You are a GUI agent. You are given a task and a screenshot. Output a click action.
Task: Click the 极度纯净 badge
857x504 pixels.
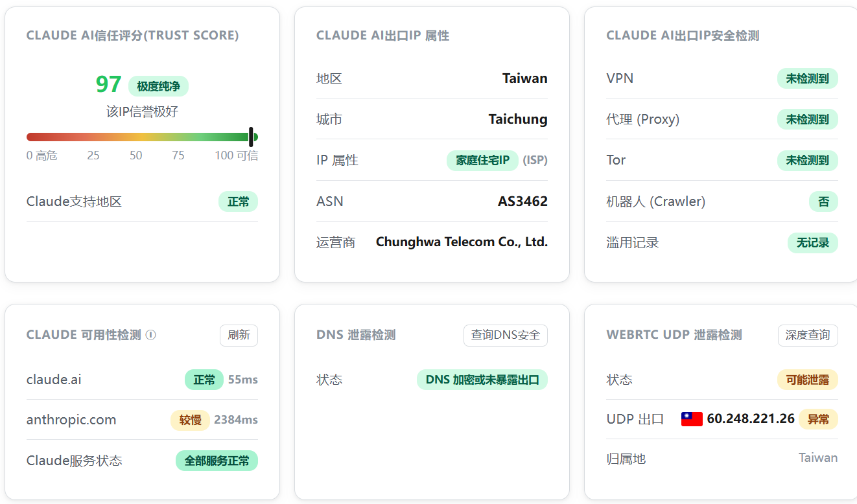pyautogui.click(x=158, y=86)
